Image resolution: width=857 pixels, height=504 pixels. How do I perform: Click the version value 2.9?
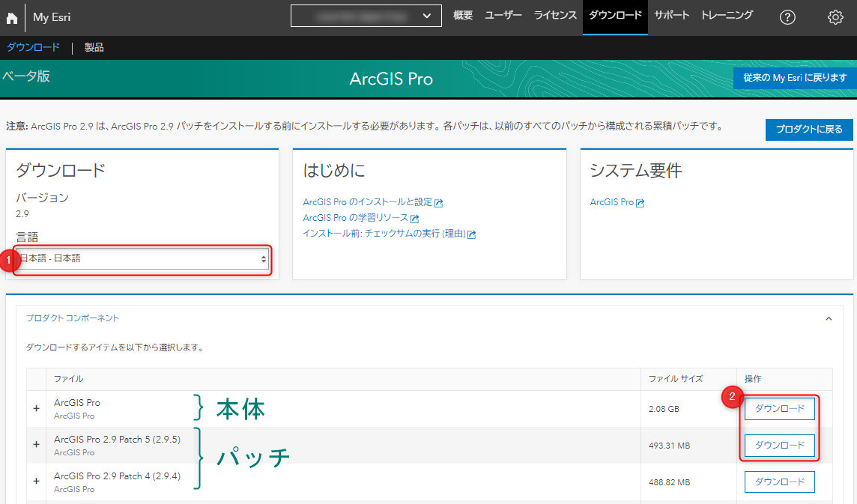click(x=22, y=213)
